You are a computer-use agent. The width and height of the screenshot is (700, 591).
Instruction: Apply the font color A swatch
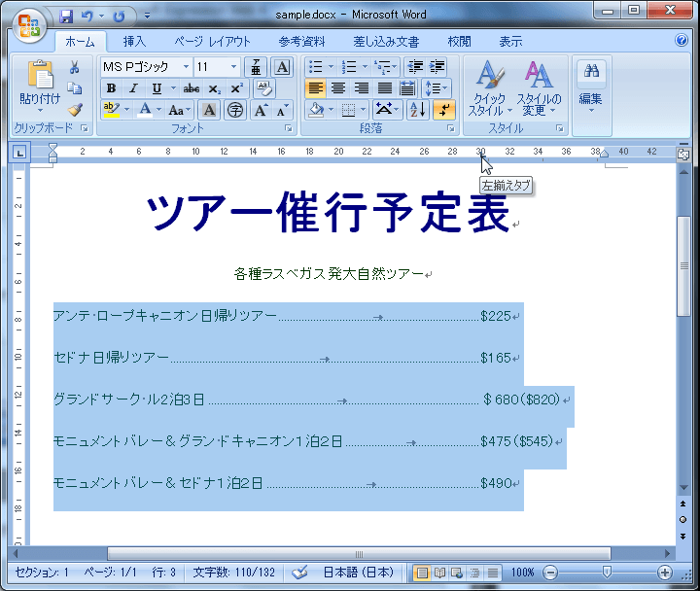(145, 110)
